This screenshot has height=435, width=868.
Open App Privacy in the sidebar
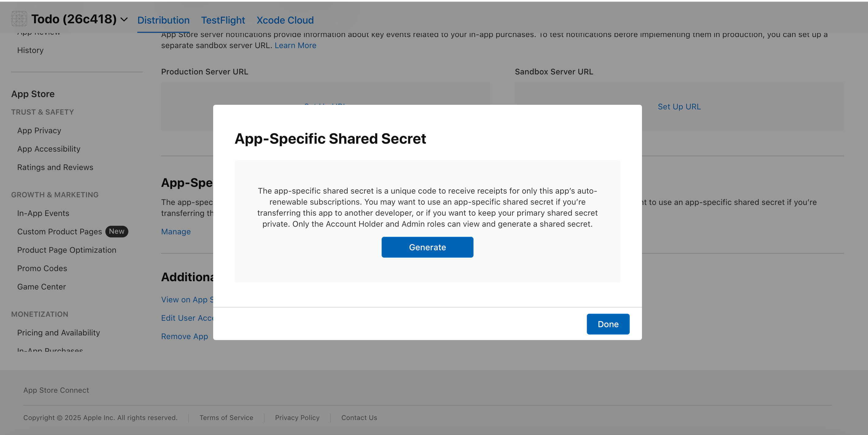39,130
